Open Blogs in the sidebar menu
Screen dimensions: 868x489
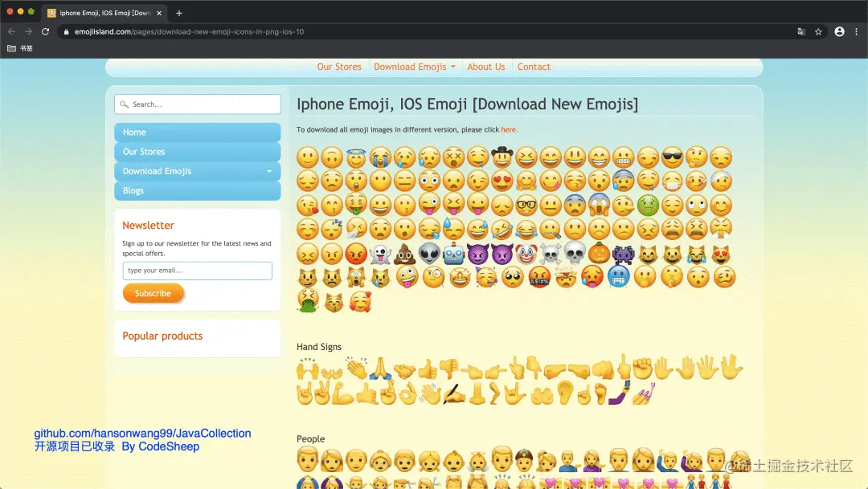[x=197, y=190]
